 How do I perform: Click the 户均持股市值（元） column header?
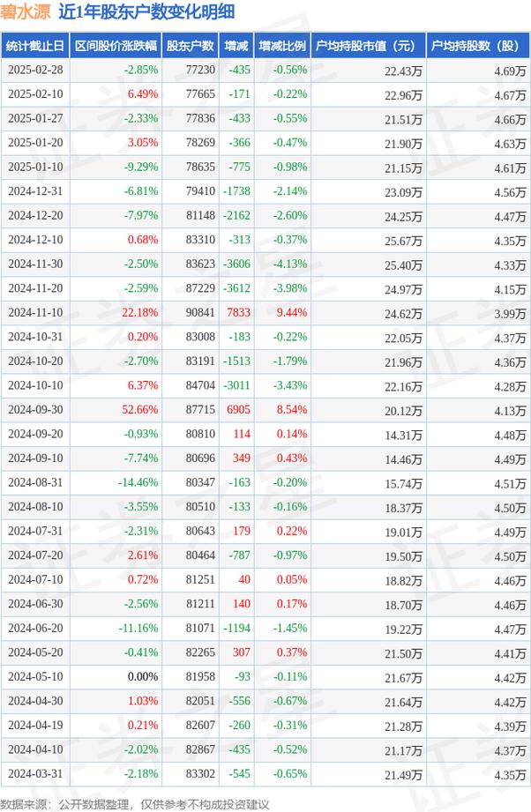coord(367,46)
